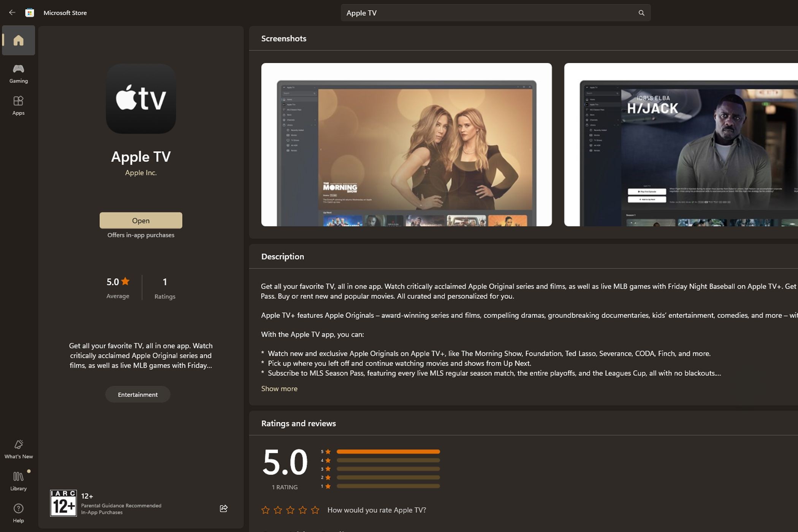
Task: Click the 'Apple TV' app title
Action: (x=141, y=157)
